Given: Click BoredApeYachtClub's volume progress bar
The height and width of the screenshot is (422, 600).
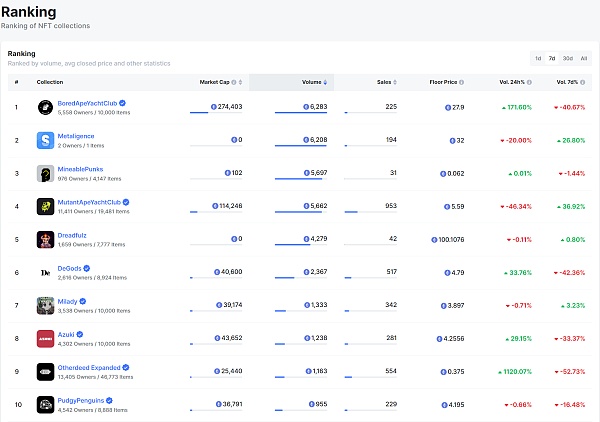Looking at the screenshot, I should [299, 113].
